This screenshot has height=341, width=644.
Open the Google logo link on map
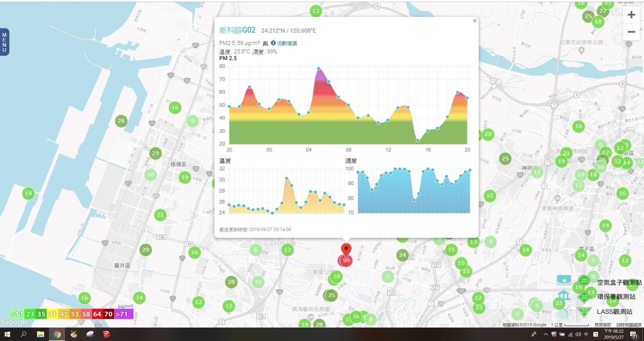[15, 322]
